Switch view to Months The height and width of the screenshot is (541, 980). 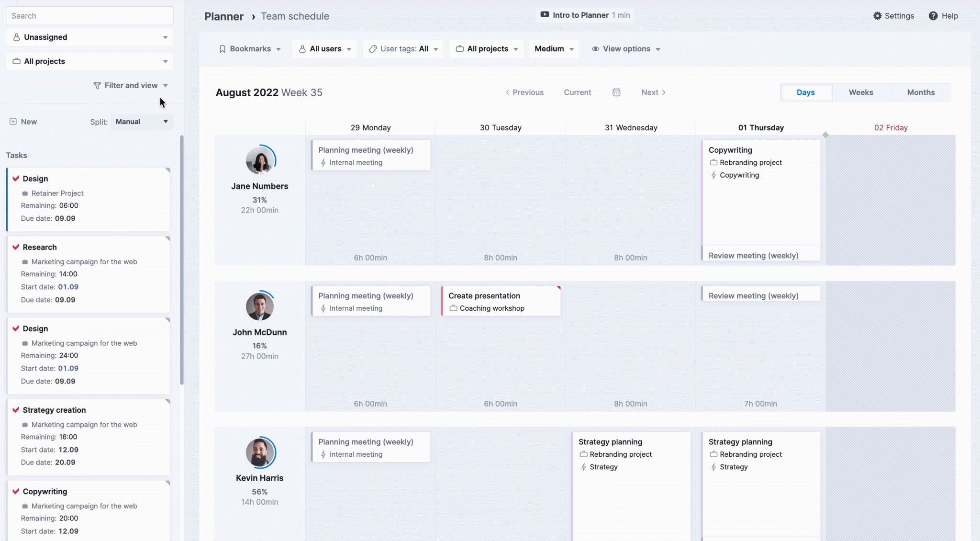click(921, 92)
